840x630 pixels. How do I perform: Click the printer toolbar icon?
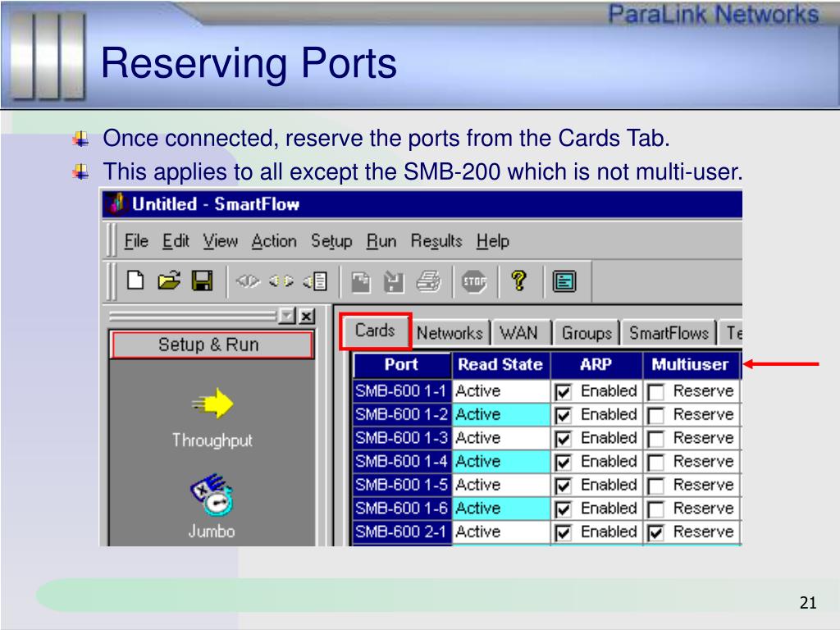[x=428, y=281]
